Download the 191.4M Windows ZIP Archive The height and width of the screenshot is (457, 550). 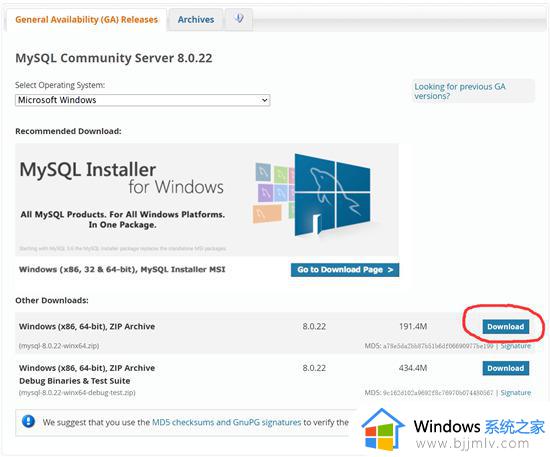(505, 327)
